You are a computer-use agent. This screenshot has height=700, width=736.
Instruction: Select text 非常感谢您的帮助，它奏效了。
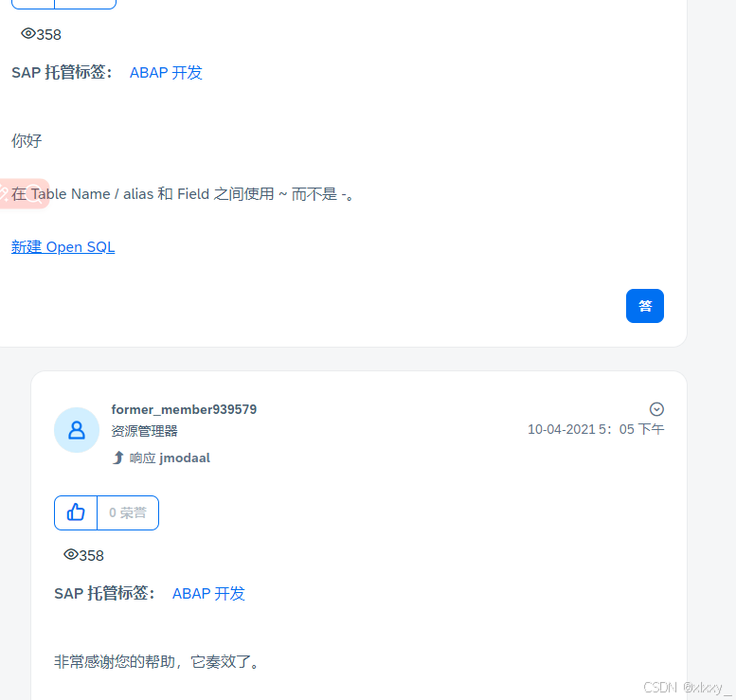tap(157, 661)
